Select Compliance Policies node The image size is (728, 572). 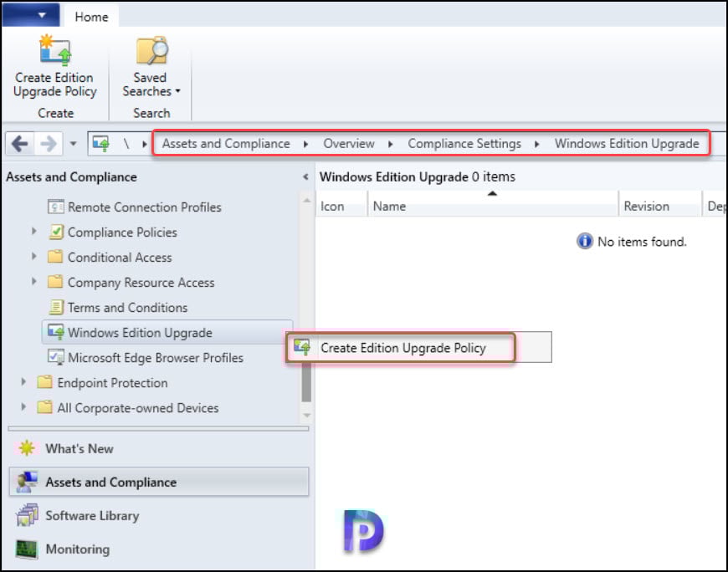(x=122, y=232)
